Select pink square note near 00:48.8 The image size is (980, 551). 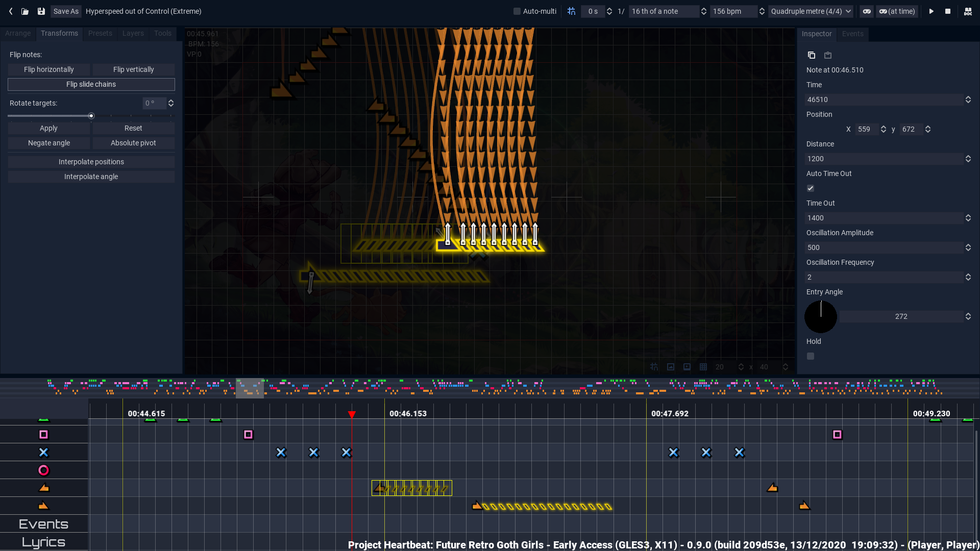(837, 435)
